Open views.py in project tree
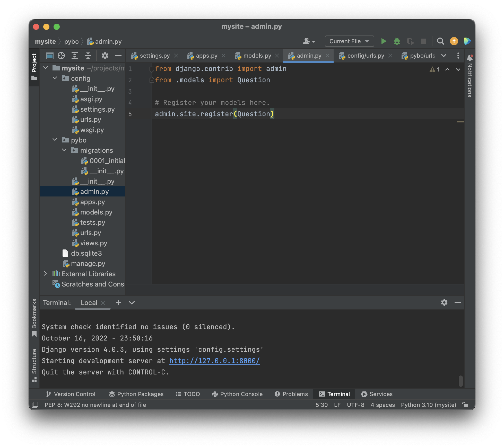 tap(93, 243)
